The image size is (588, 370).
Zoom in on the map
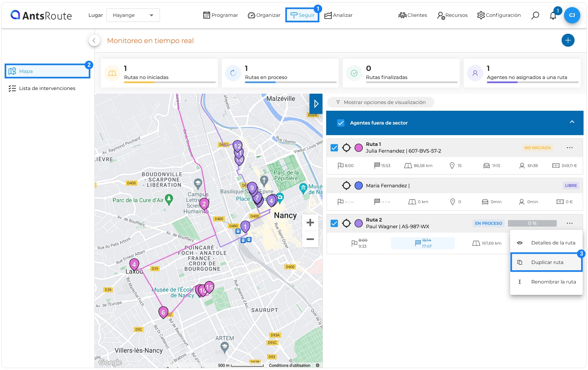(x=310, y=223)
